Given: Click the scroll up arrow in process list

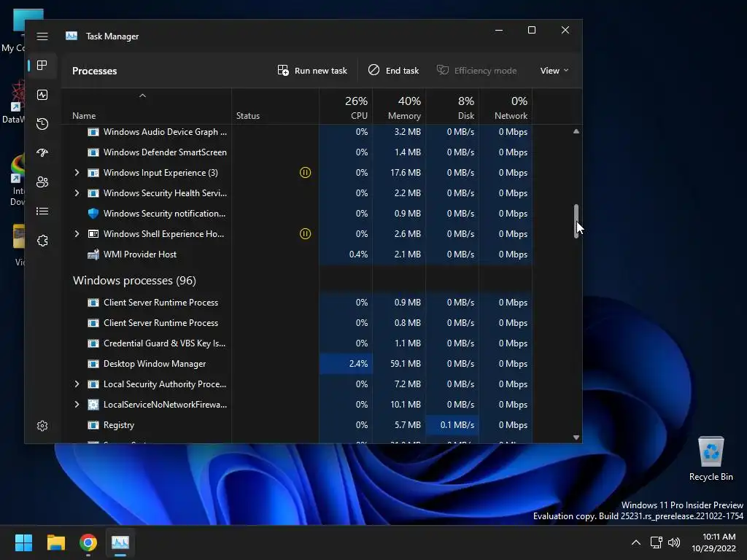Looking at the screenshot, I should click(x=576, y=131).
